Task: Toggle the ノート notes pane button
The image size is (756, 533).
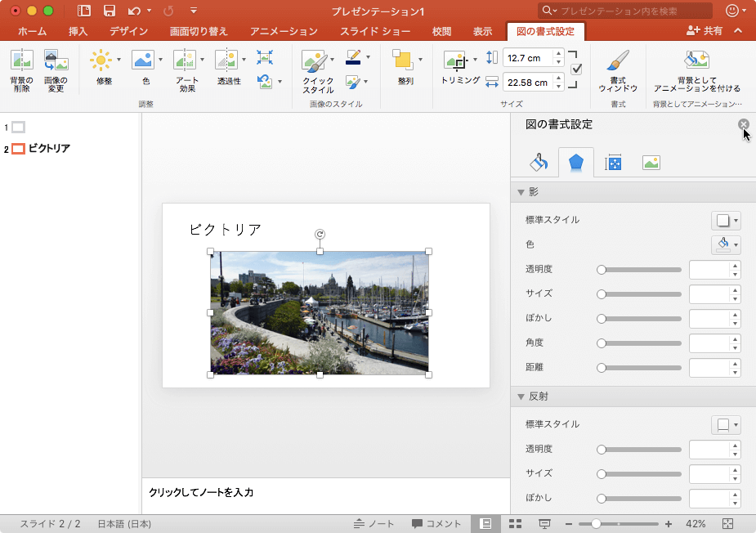Action: pos(374,523)
